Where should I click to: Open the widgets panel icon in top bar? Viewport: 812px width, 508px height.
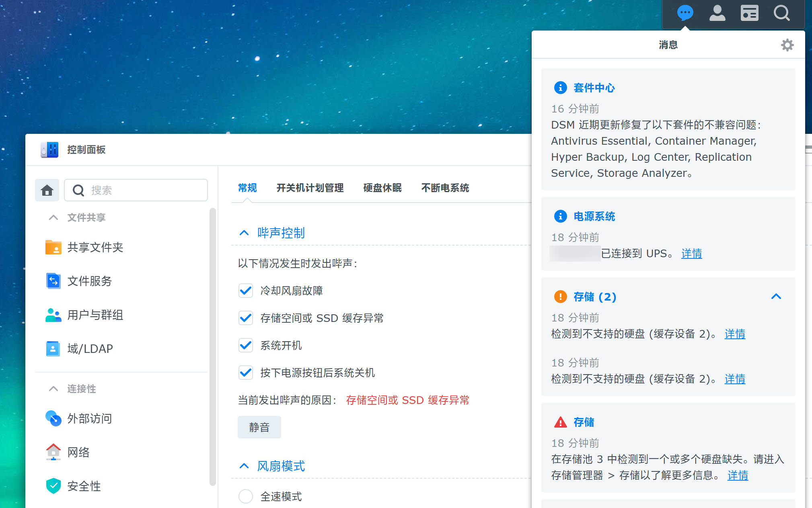(x=749, y=13)
